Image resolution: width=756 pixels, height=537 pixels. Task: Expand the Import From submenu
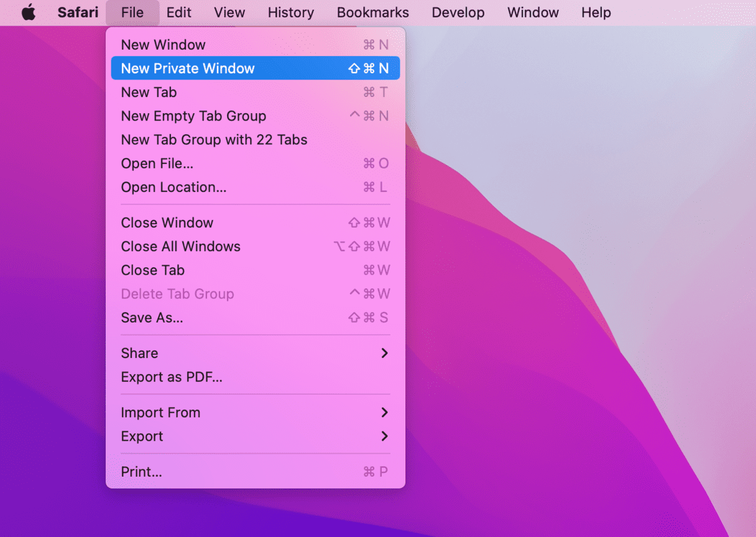tap(384, 413)
